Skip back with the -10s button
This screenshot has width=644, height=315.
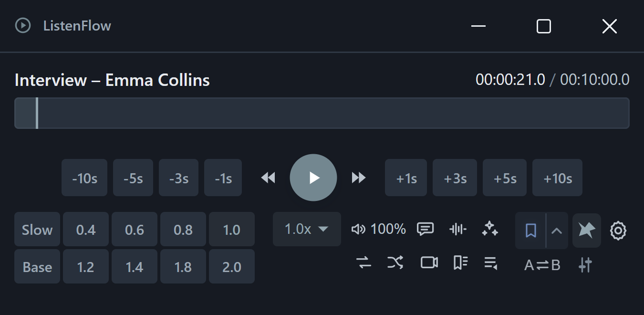tap(84, 178)
